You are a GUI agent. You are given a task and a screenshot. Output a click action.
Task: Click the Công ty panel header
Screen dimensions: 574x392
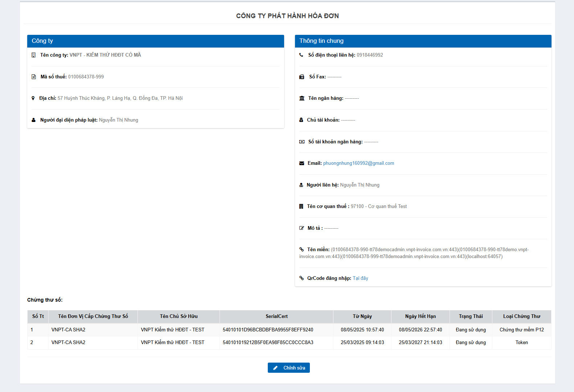click(x=156, y=41)
